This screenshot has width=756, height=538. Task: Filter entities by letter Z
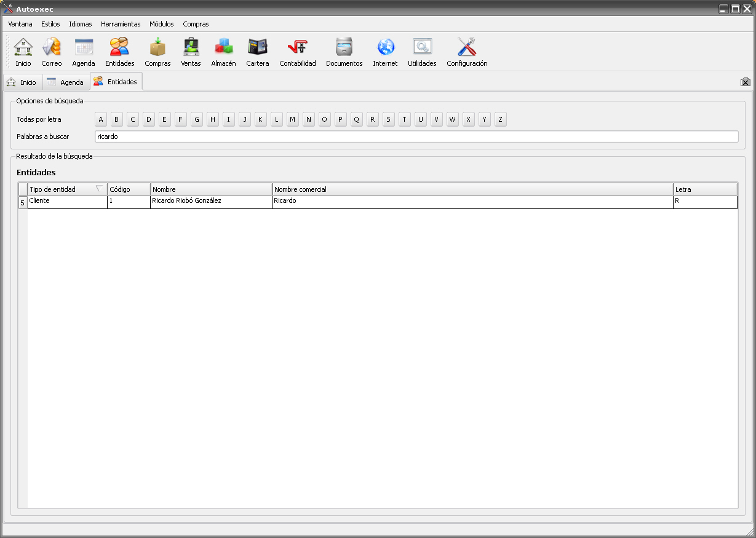click(x=501, y=119)
